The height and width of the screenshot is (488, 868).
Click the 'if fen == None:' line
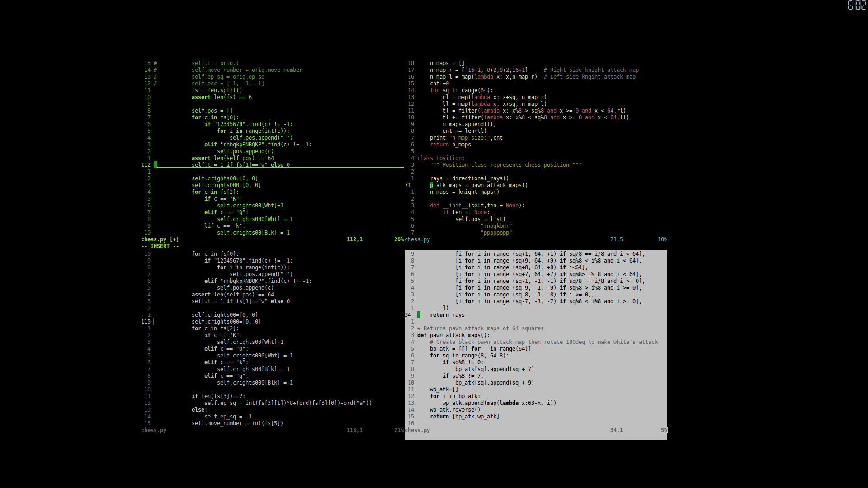pyautogui.click(x=466, y=212)
